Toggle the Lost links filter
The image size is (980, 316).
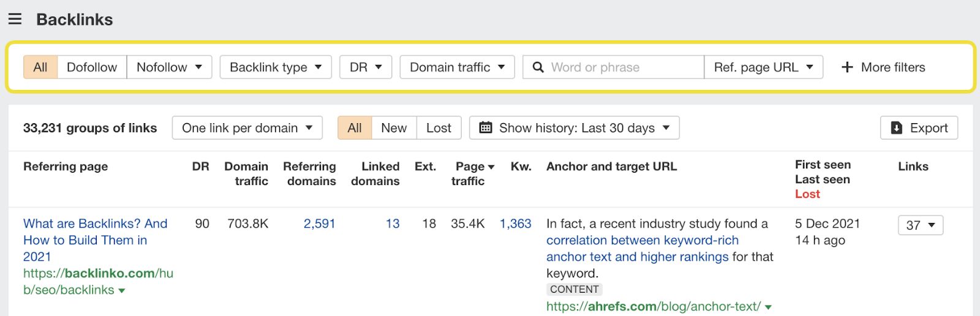pyautogui.click(x=439, y=128)
